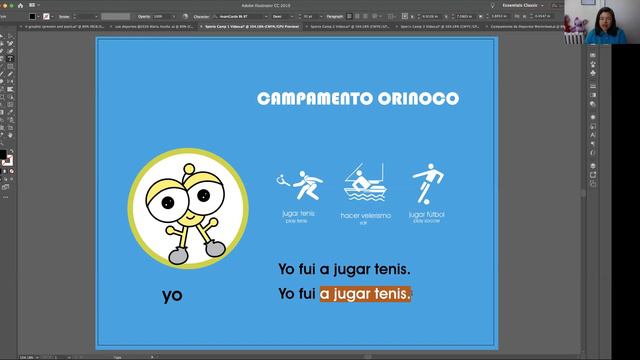Open the opacity dropdown arrow

173,16
